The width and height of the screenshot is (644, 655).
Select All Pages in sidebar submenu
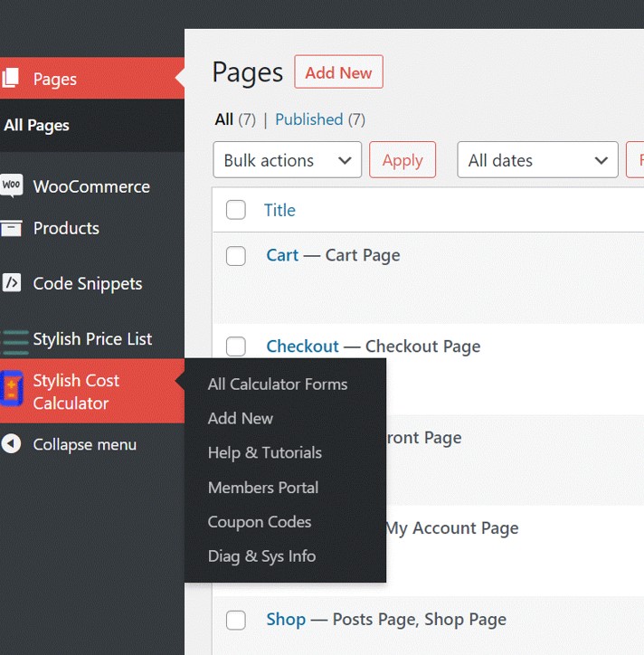(x=37, y=126)
